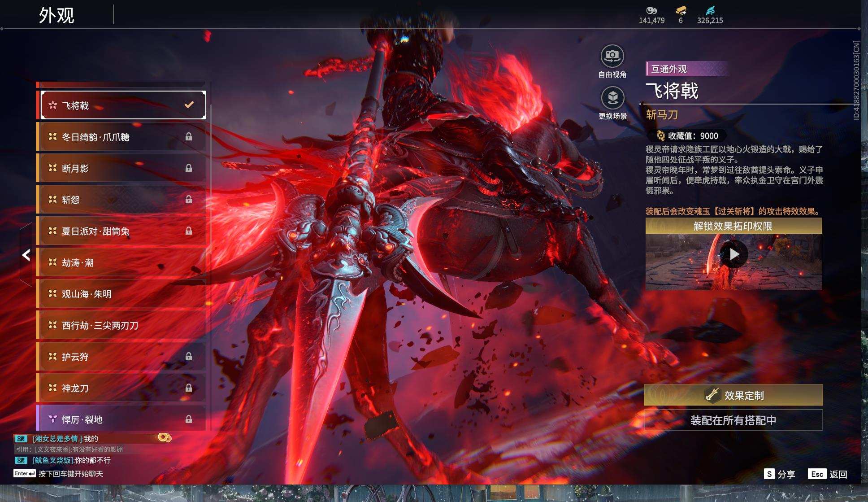Viewport: 868px width, 502px height.
Task: Select the 悍厉·裂地 skin entry
Action: point(121,418)
